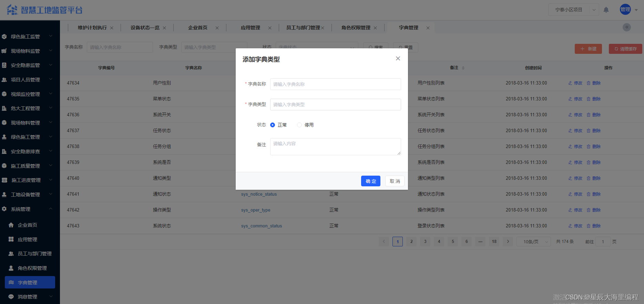Click the 前往 page number input

pos(603,242)
